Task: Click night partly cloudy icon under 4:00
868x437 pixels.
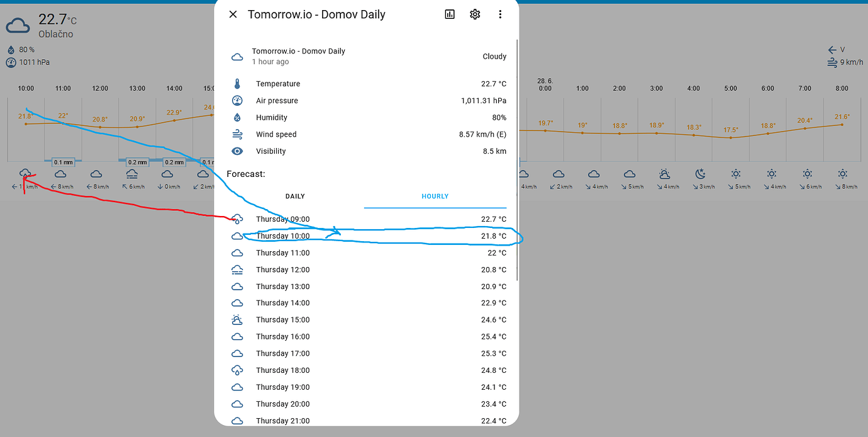Action: [x=700, y=174]
